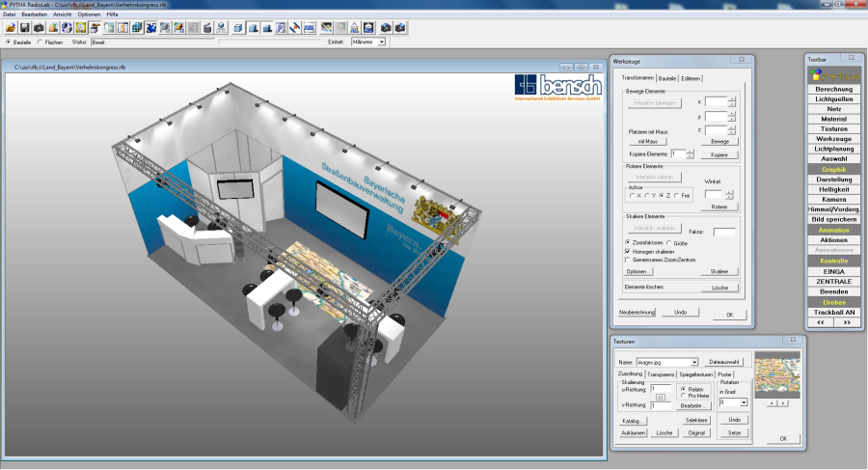Enable the Flächen radio button
Screen dimensions: 868x470
(x=41, y=42)
